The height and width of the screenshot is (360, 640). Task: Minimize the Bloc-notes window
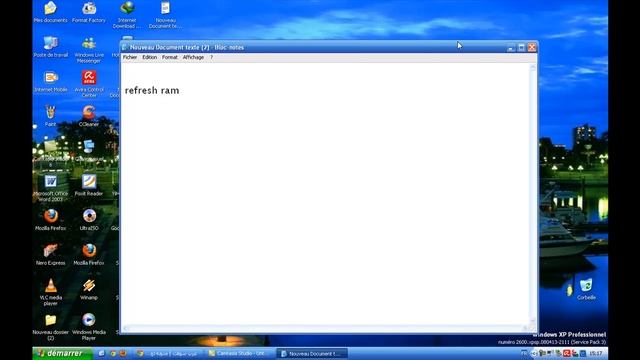pos(511,48)
